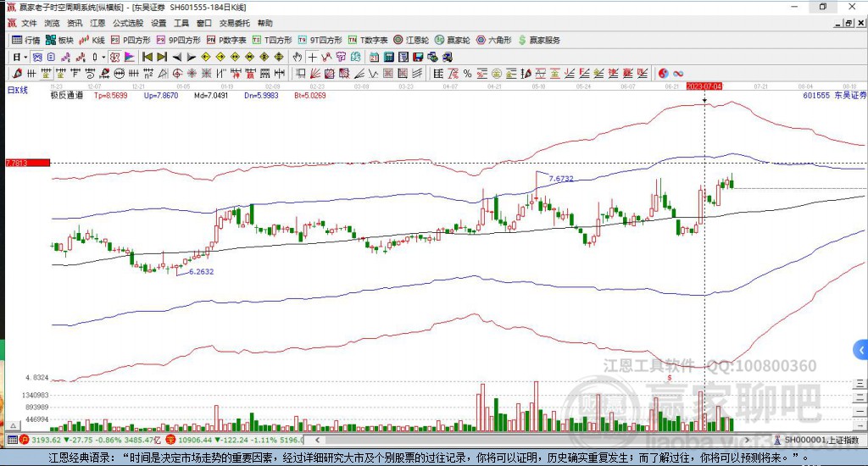The height and width of the screenshot is (466, 868).
Task: Click the 10906.44 index status value
Action: (194, 440)
